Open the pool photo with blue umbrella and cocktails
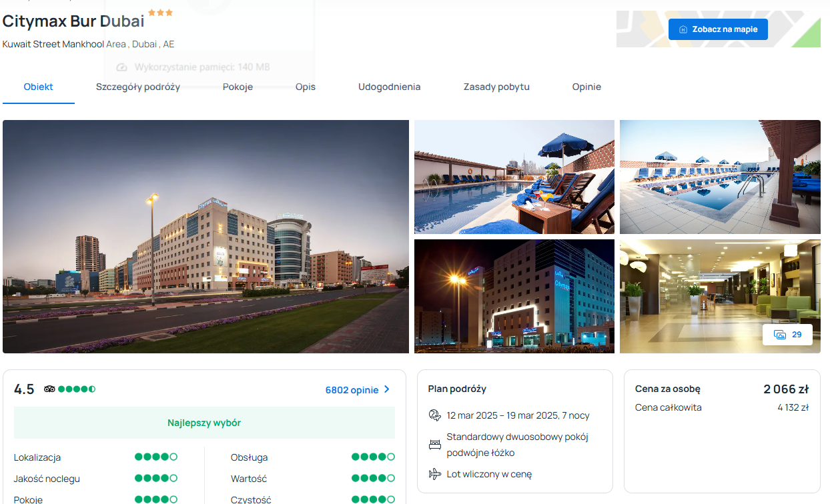 pyautogui.click(x=514, y=177)
